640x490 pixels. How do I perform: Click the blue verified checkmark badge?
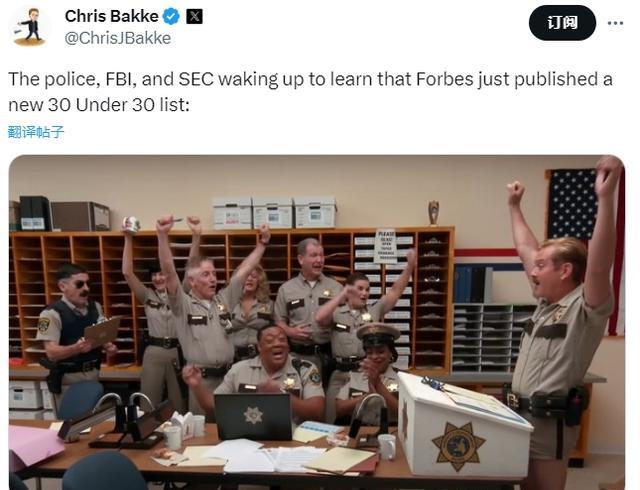click(171, 17)
